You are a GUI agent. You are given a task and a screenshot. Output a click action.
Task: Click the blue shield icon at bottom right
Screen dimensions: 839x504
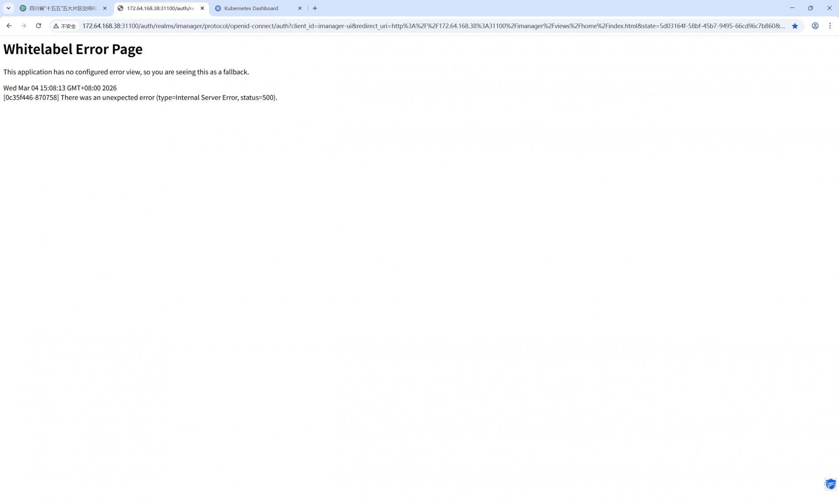830,484
